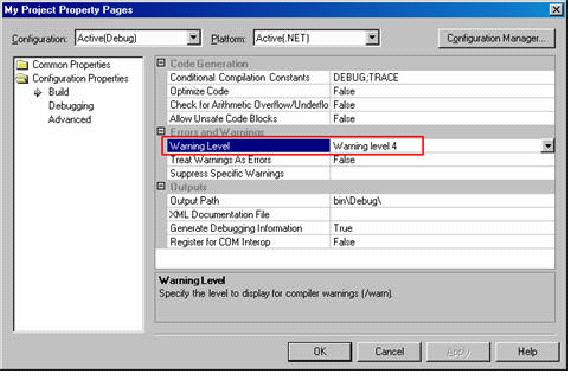The image size is (569, 384).
Task: Open the Warning Level value dropdown arrow
Action: pyautogui.click(x=548, y=146)
